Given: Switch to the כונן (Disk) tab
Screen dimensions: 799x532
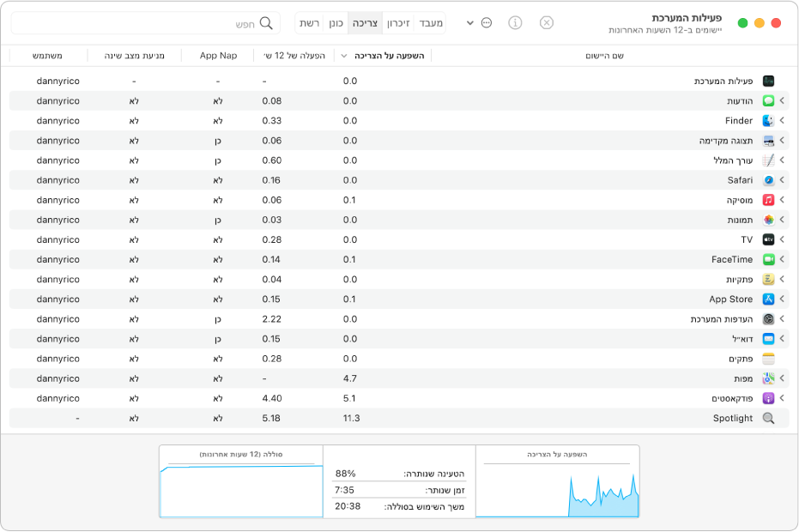Looking at the screenshot, I should 336,23.
